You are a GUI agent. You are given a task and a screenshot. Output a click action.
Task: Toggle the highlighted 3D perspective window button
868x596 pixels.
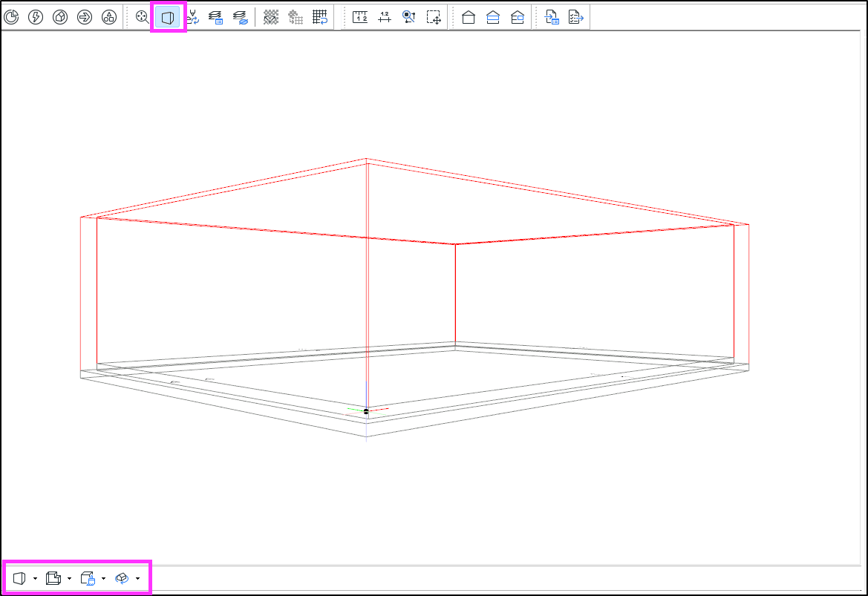click(x=168, y=18)
